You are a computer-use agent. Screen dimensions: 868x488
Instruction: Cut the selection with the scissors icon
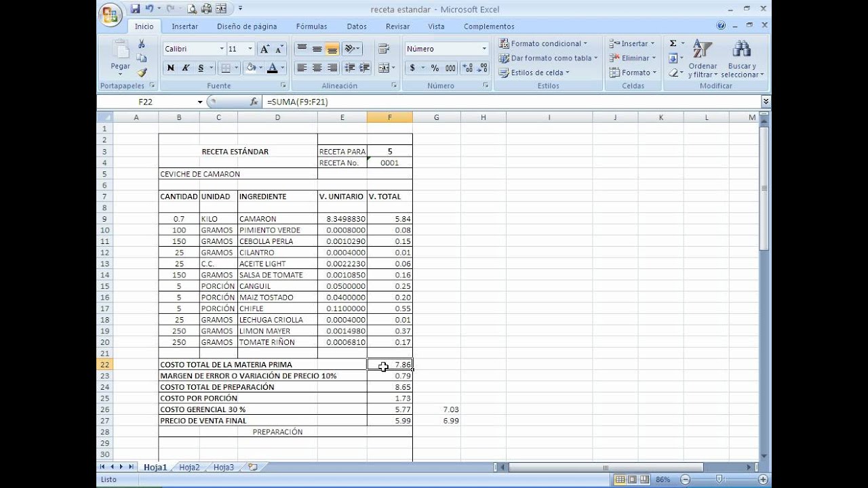[142, 43]
